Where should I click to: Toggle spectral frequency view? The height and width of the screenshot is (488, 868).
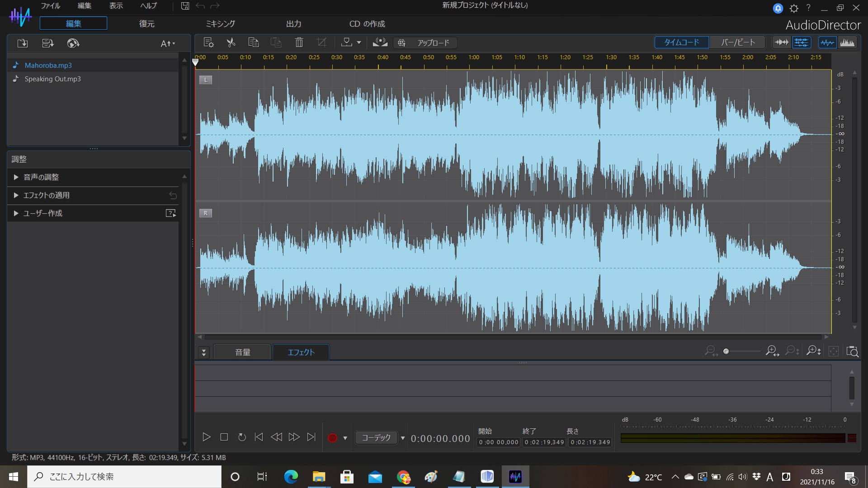(x=847, y=42)
